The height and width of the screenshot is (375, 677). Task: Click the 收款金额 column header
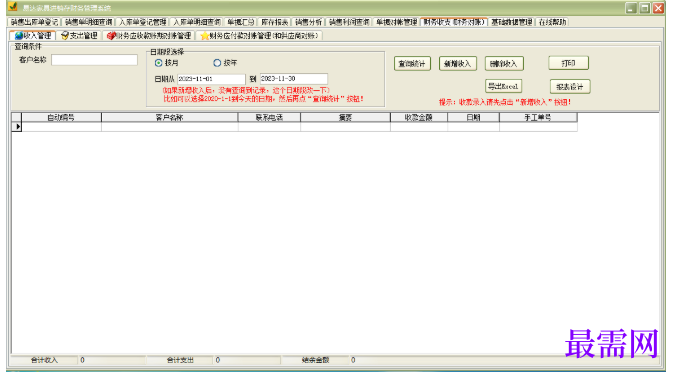point(419,117)
